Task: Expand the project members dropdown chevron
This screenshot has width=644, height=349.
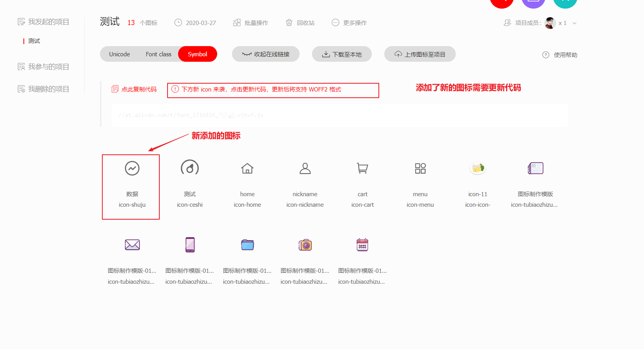Action: click(574, 23)
